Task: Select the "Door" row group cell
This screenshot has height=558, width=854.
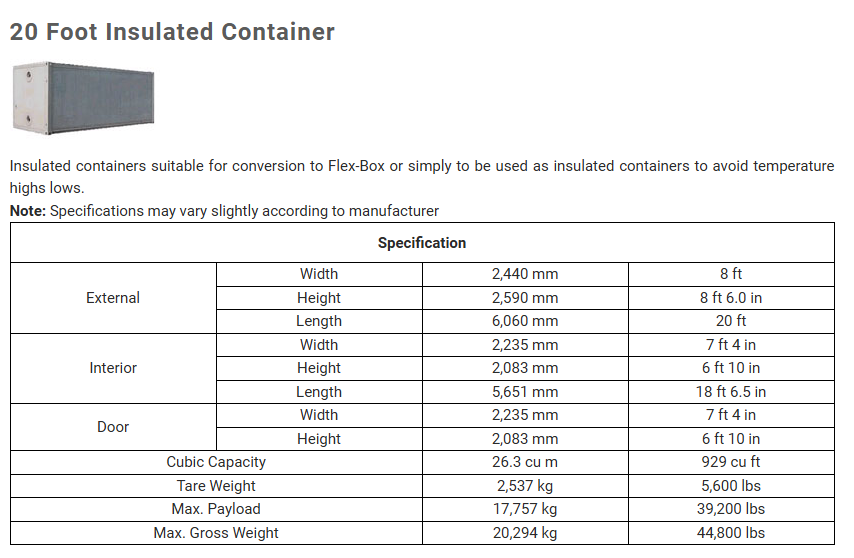Action: (113, 427)
